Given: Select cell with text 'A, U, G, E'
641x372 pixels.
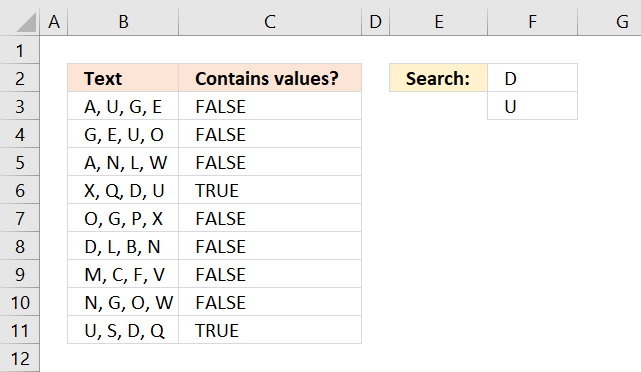Looking at the screenshot, I should pos(123,106).
